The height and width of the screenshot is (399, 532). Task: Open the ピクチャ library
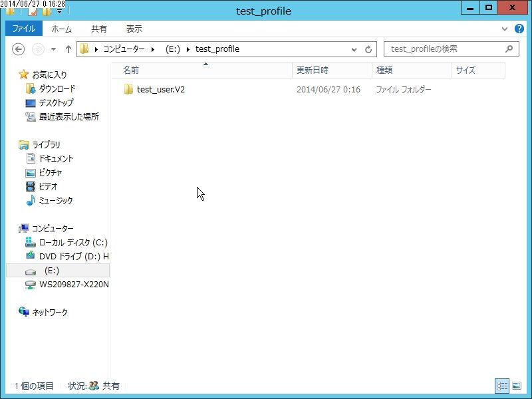(x=51, y=173)
